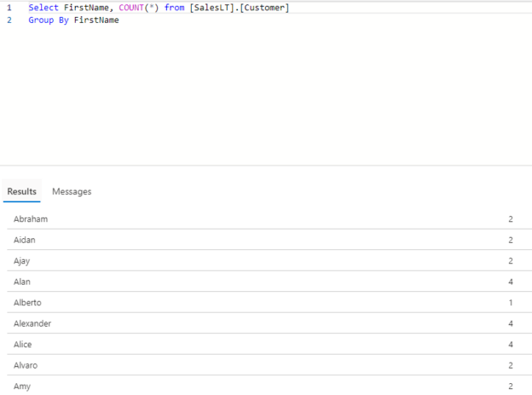532x395 pixels.
Task: Click empty area of query editor
Action: point(266,95)
